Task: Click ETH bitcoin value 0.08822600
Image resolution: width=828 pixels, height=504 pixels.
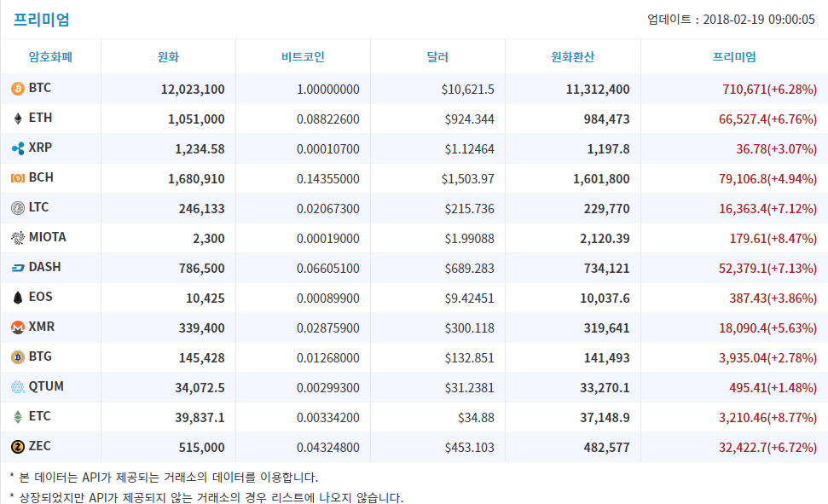Action: click(x=328, y=119)
